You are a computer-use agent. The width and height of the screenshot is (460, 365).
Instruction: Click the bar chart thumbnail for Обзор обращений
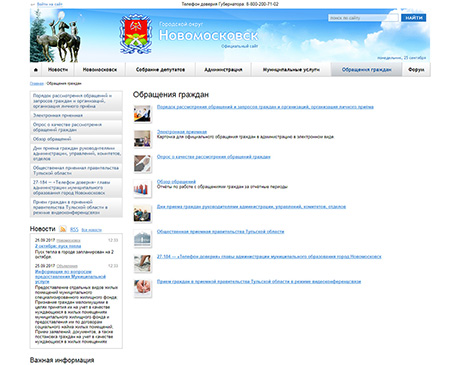[x=142, y=189]
